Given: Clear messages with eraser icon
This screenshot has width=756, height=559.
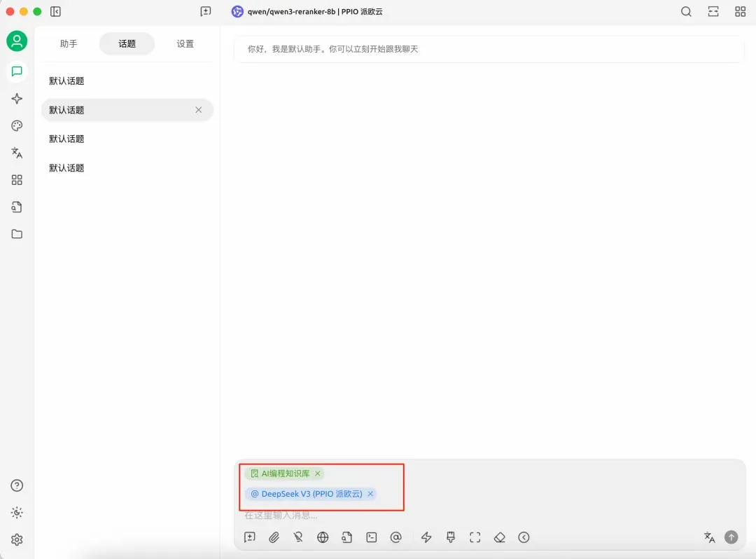Looking at the screenshot, I should pyautogui.click(x=500, y=537).
